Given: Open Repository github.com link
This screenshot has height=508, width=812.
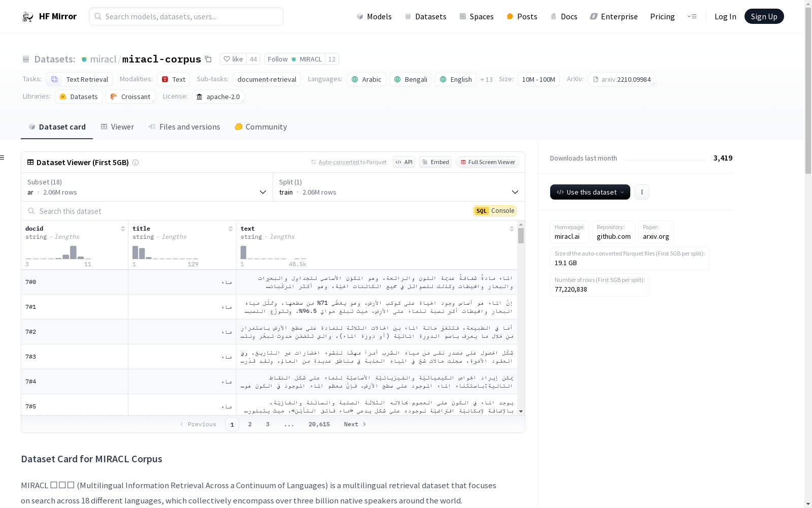Looking at the screenshot, I should (x=614, y=232).
